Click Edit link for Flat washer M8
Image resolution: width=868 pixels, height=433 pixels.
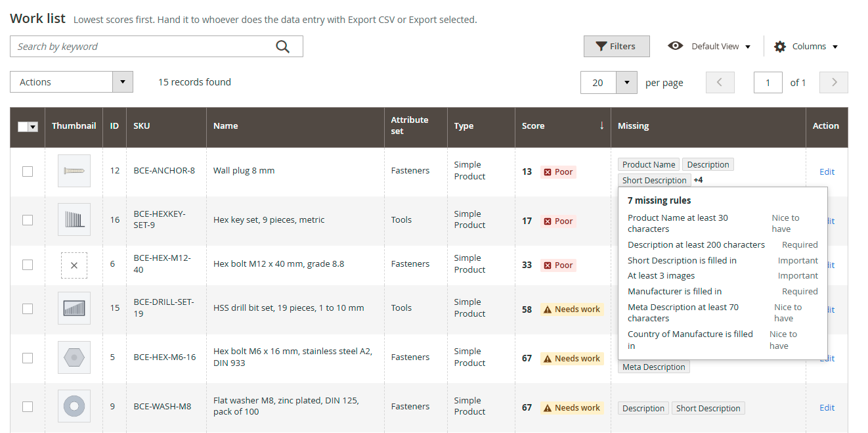point(827,408)
